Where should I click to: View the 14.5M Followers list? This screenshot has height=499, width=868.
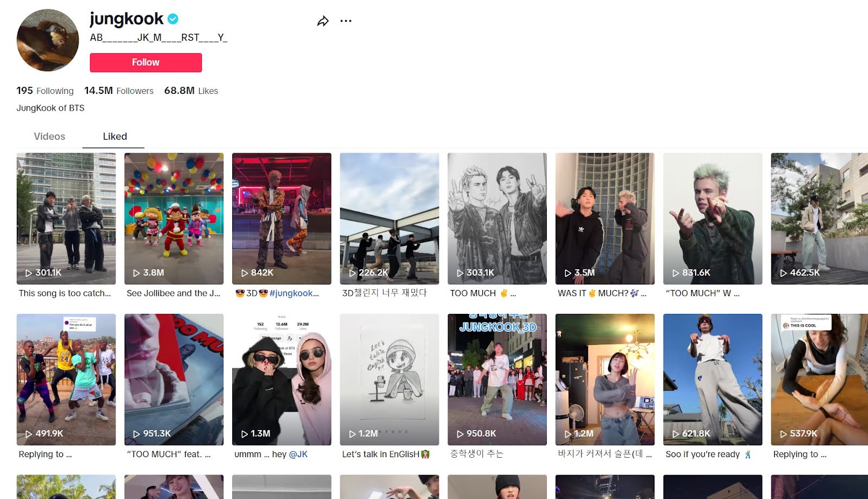tap(119, 91)
